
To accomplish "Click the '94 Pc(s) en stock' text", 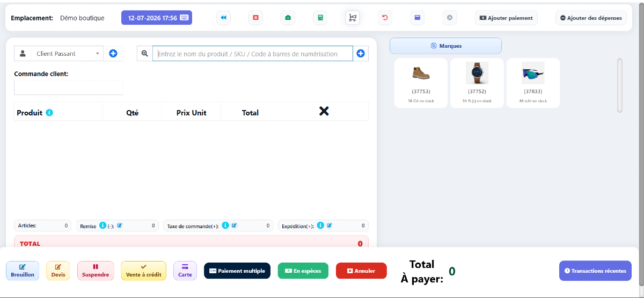I will coord(477,101).
